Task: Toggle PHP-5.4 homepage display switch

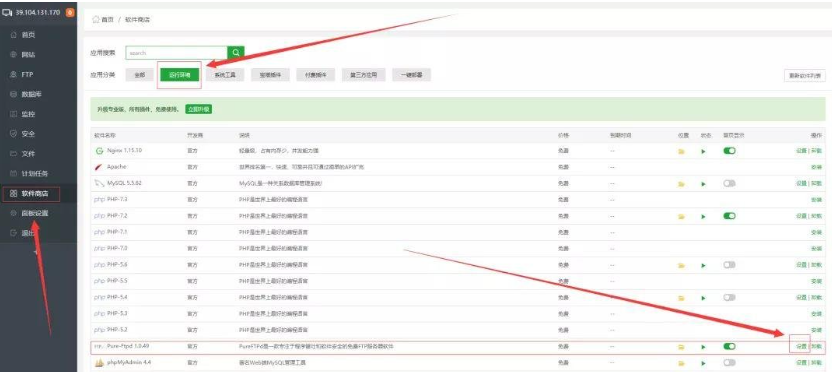Action: pyautogui.click(x=730, y=297)
